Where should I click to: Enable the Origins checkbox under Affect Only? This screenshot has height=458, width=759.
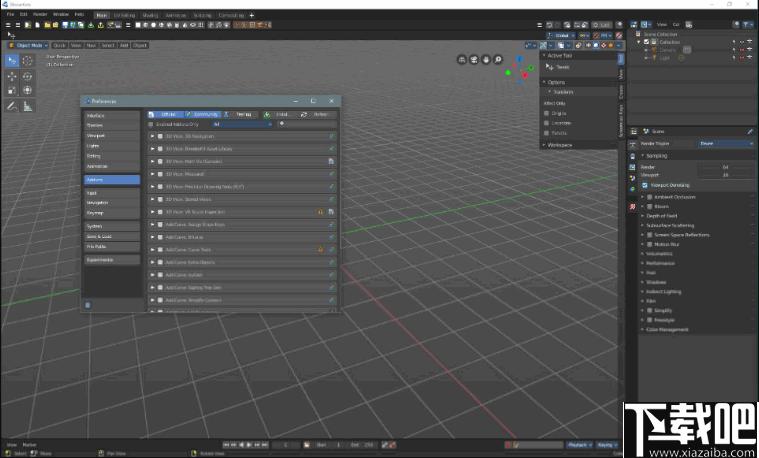[x=548, y=113]
